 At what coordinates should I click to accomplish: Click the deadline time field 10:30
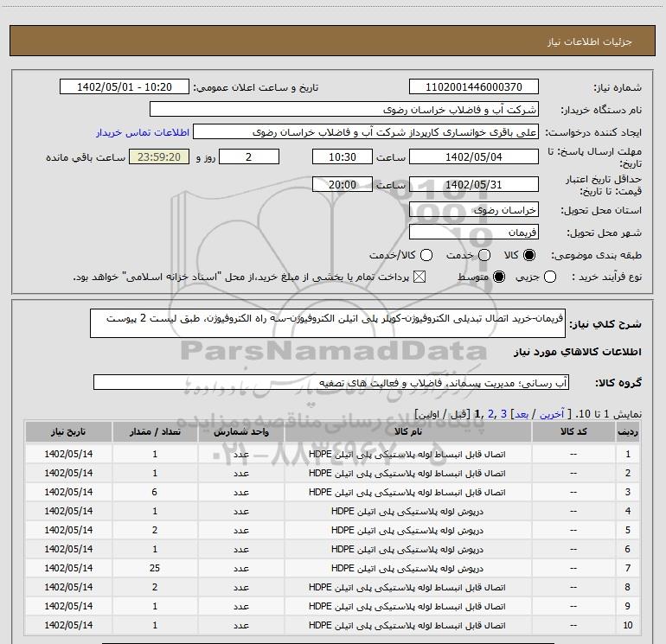tap(343, 156)
